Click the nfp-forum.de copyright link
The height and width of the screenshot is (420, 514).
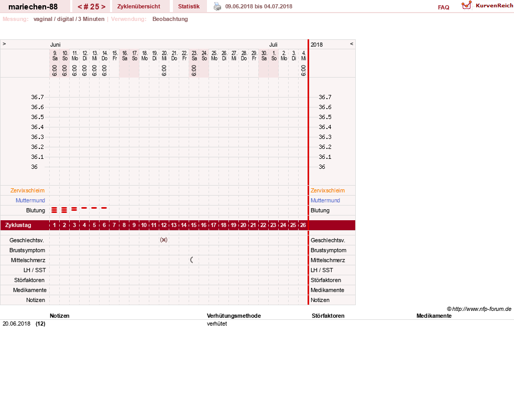pos(479,309)
